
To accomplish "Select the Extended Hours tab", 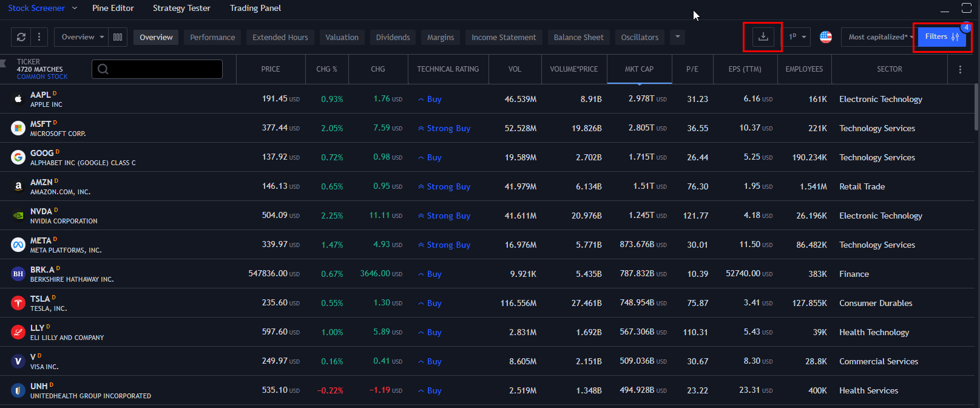I will [280, 37].
